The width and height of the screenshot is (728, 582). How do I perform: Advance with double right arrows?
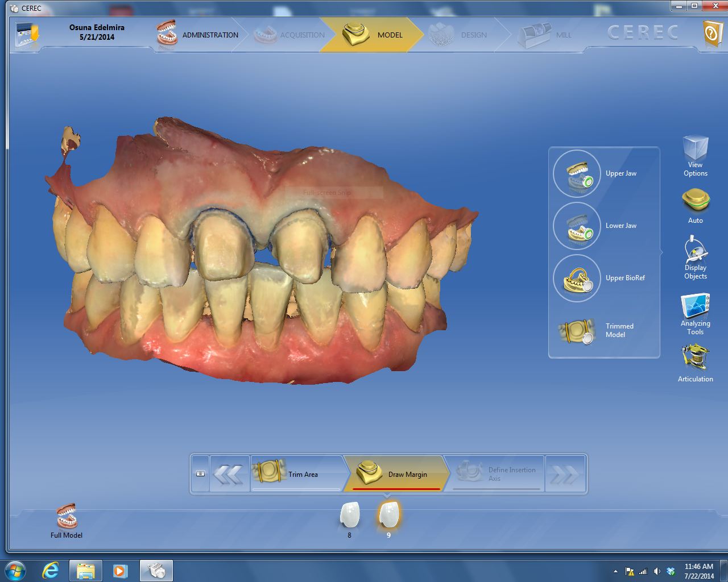pos(565,474)
